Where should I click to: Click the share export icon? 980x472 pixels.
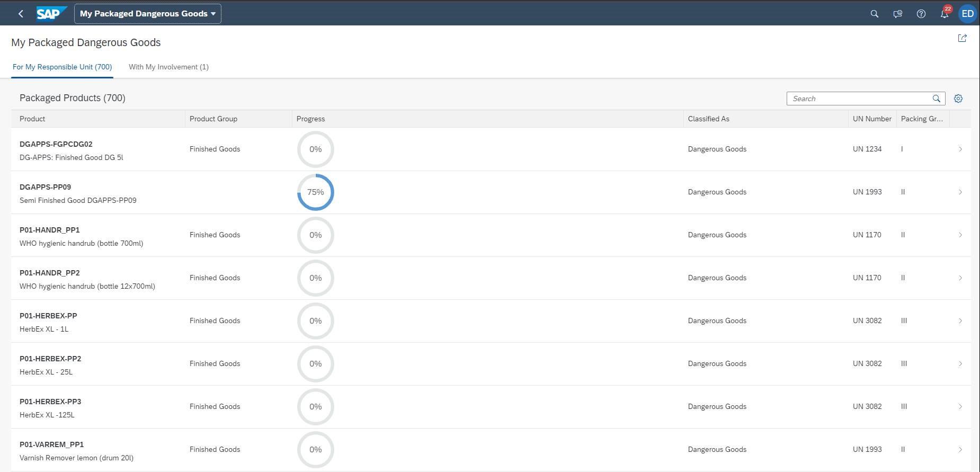click(x=963, y=38)
